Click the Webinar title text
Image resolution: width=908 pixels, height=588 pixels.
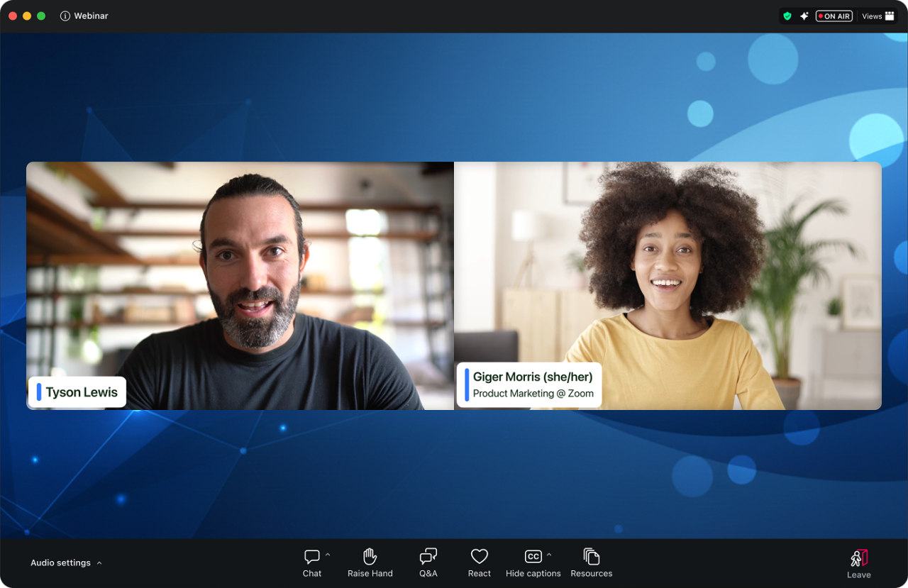click(92, 16)
